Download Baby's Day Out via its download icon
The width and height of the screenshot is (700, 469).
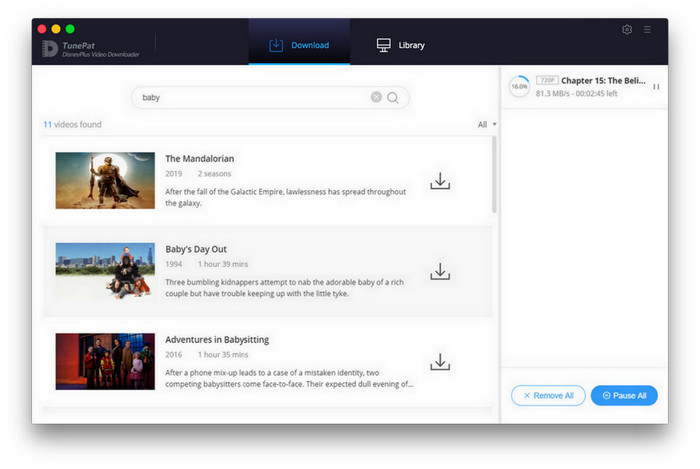coord(440,271)
